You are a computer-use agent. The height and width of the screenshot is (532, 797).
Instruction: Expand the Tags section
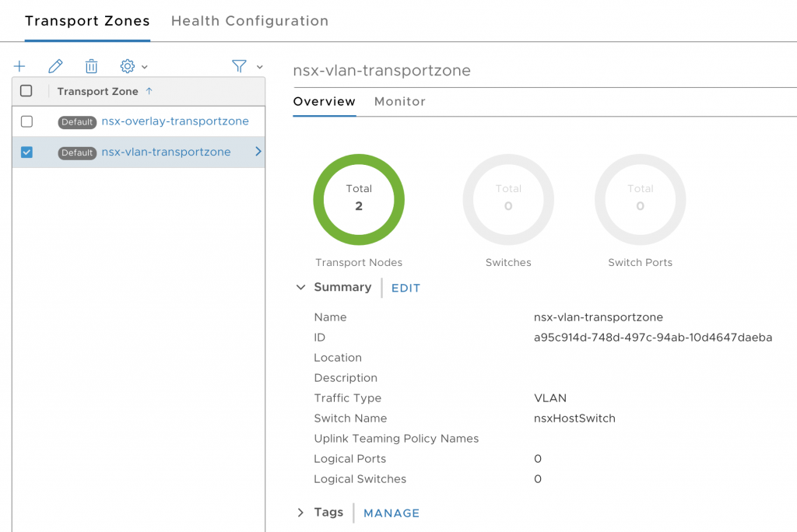click(300, 513)
